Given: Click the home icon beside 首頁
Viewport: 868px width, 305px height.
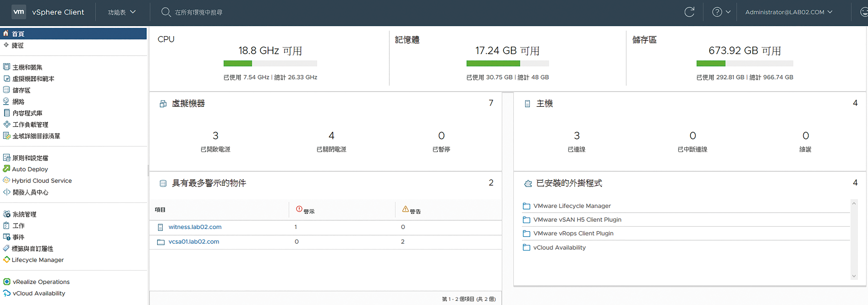Looking at the screenshot, I should point(6,33).
